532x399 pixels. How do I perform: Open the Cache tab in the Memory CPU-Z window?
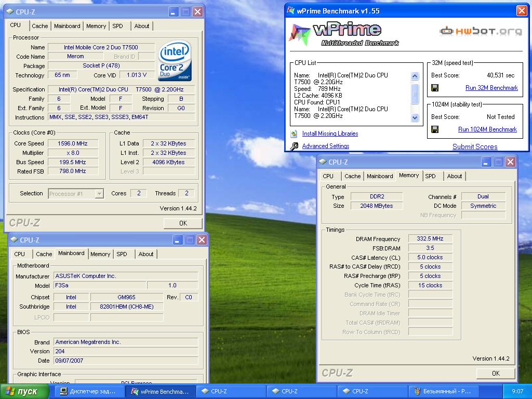click(x=353, y=176)
